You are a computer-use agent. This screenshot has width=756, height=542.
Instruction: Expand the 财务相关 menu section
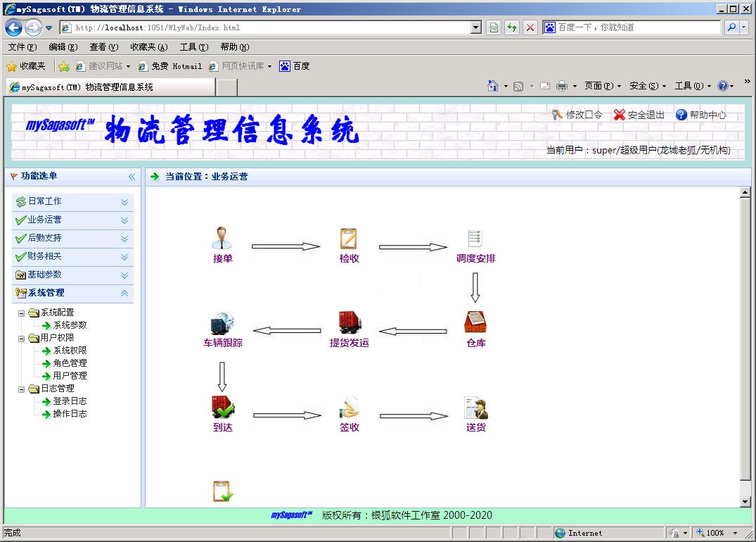[72, 257]
